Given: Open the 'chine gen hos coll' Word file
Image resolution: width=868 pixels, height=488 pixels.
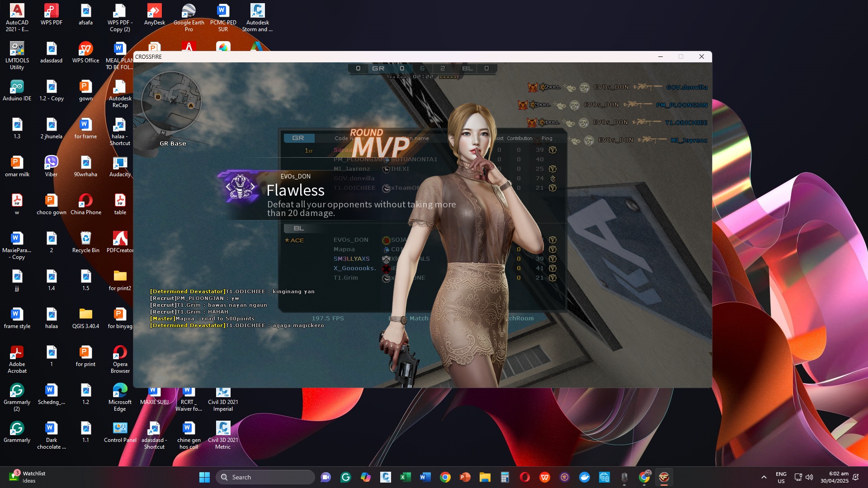Looking at the screenshot, I should point(189,435).
